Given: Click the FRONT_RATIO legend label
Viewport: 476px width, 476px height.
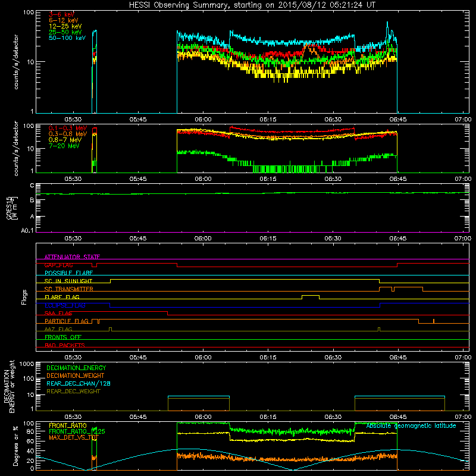Looking at the screenshot, I should [68, 425].
